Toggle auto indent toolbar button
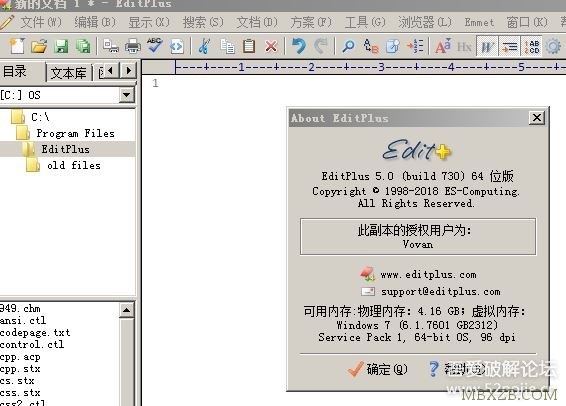566x406 pixels. point(510,46)
